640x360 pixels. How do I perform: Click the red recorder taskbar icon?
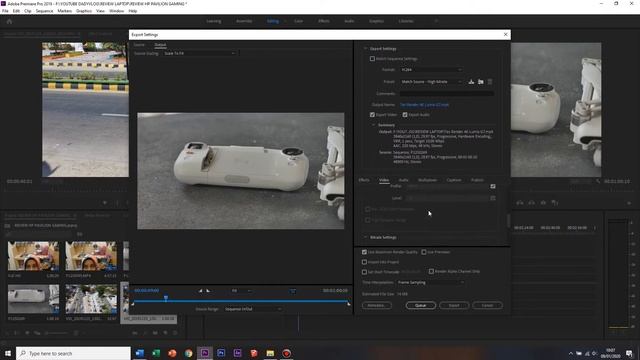(287, 353)
